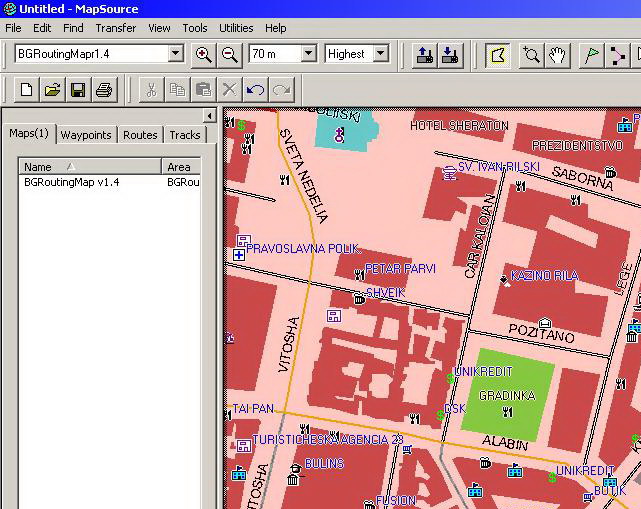Click the Cut scissors icon
The height and width of the screenshot is (509, 641).
[151, 90]
